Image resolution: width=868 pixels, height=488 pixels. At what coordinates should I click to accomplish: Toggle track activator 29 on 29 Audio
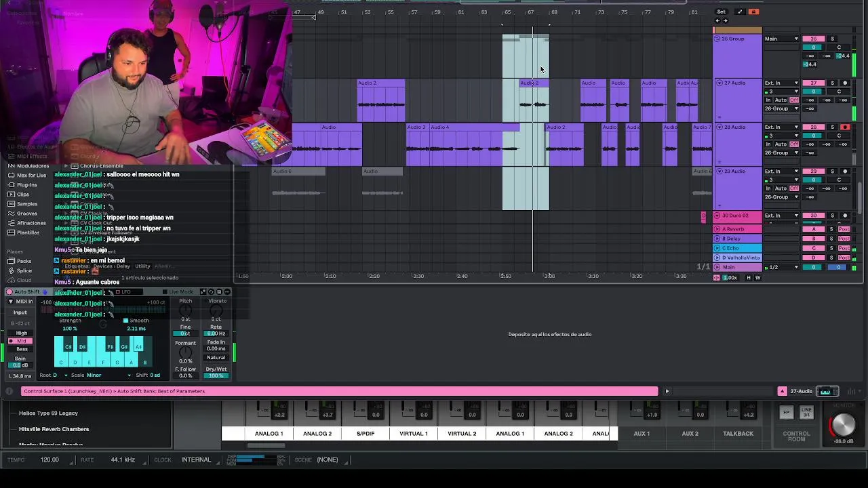point(814,171)
